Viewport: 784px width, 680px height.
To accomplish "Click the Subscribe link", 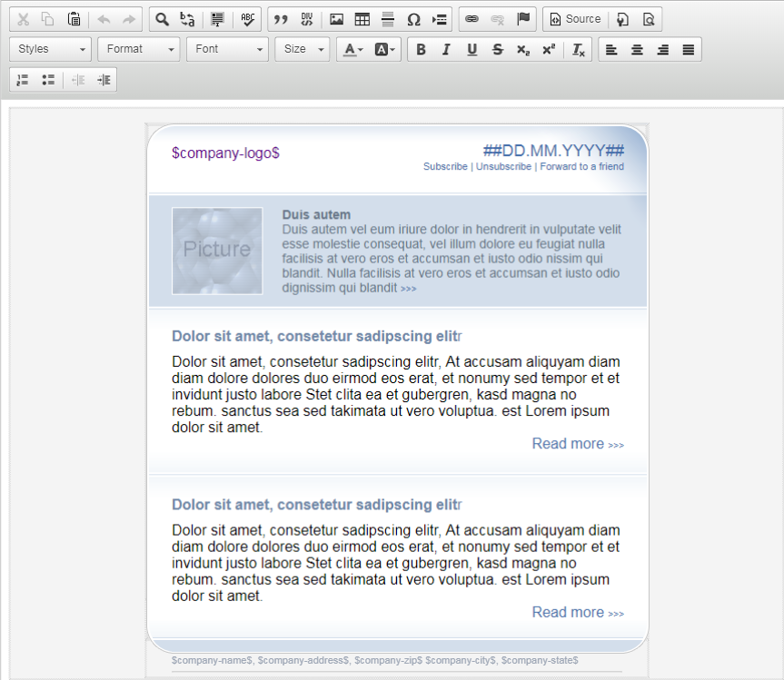I will tap(445, 166).
